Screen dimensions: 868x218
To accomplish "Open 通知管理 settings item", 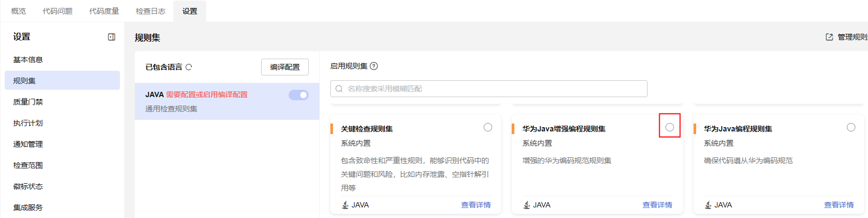I will [62, 144].
